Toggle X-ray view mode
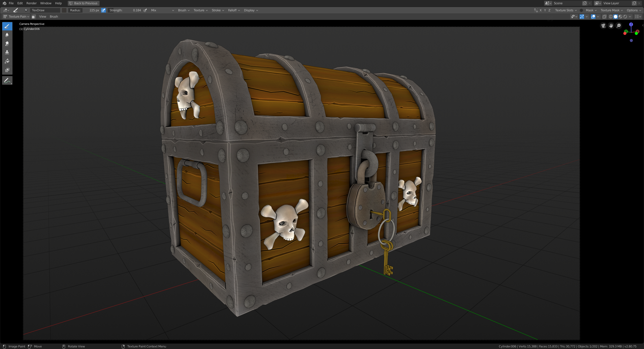The image size is (644, 349). 604,17
